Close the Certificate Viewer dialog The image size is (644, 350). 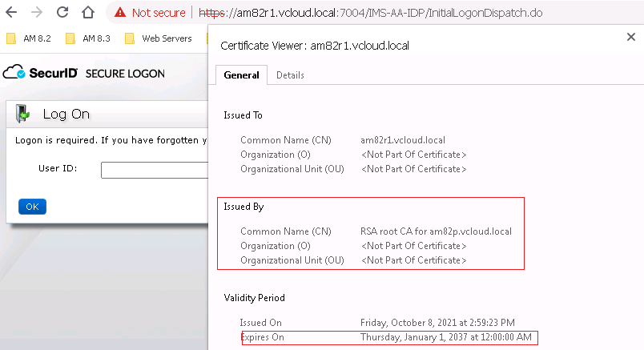631,37
